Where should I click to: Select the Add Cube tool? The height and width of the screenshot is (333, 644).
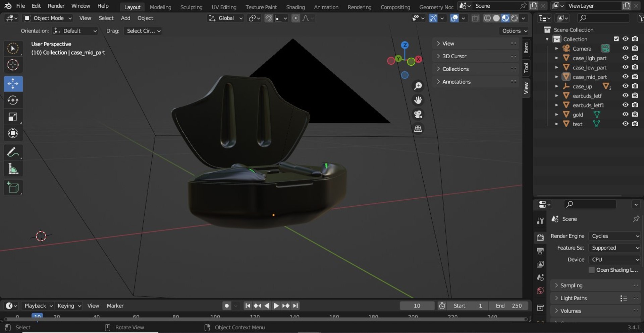[13, 188]
